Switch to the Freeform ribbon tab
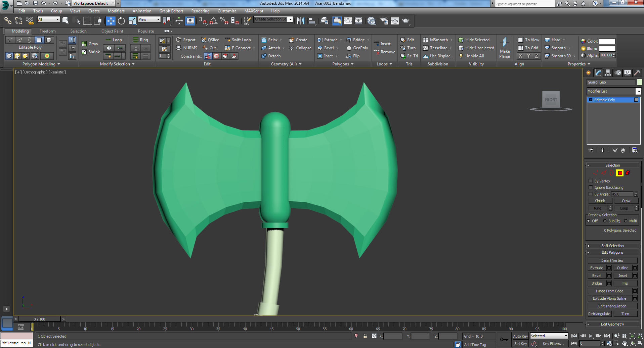 tap(47, 31)
